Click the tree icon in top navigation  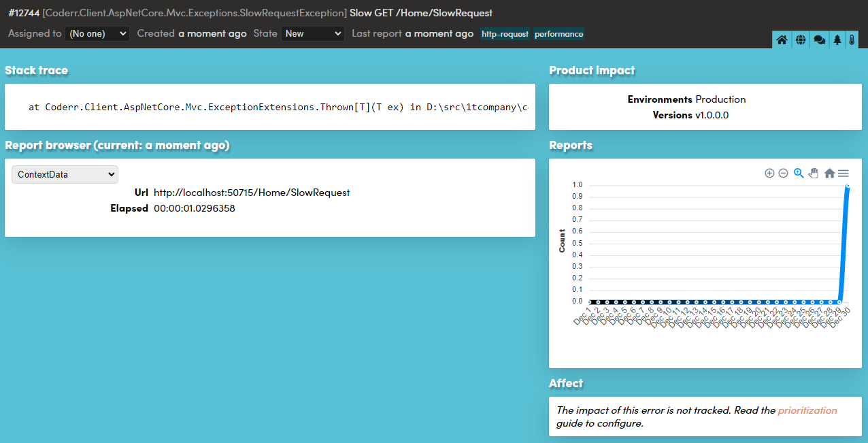pos(837,40)
